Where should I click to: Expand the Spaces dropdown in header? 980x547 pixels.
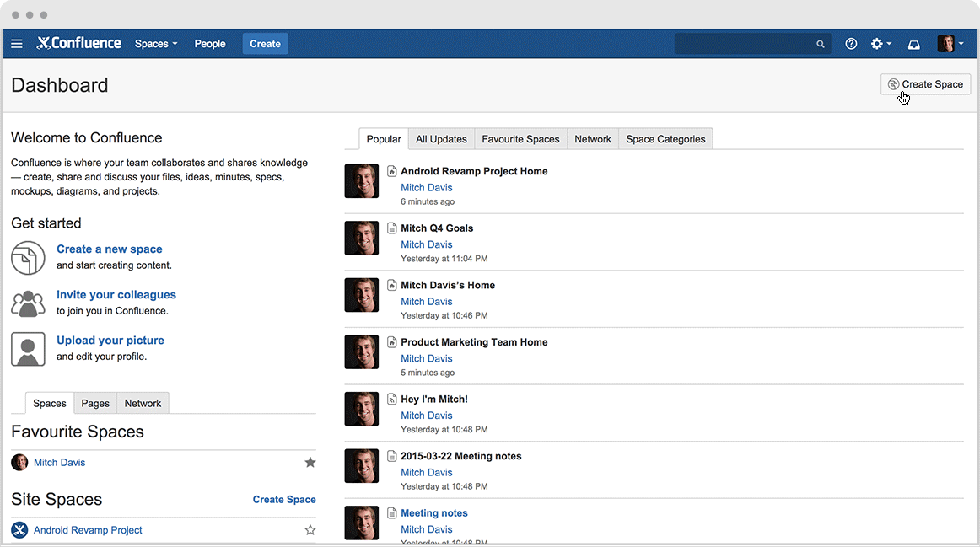[x=156, y=44]
